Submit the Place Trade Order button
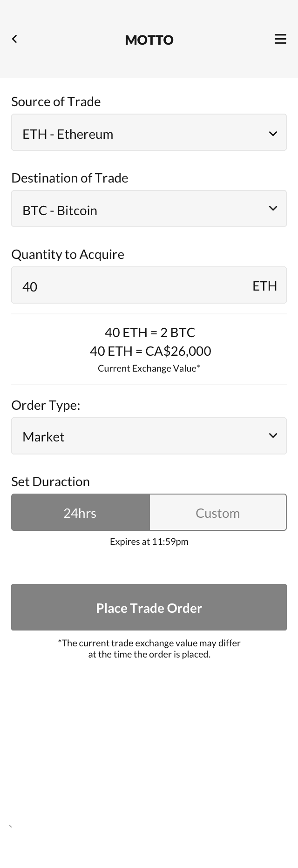 click(x=149, y=607)
